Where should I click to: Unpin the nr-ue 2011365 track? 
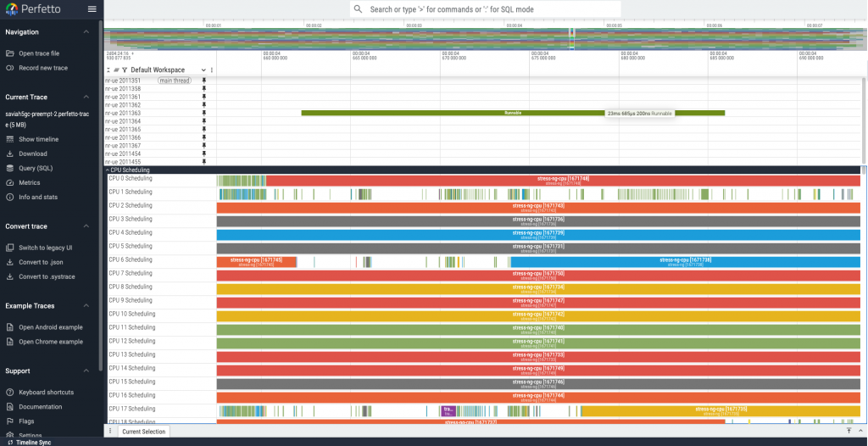(203, 129)
